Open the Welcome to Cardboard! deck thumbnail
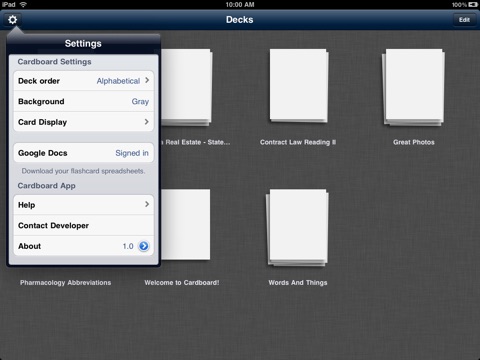Viewport: 480px width, 360px height. [x=186, y=224]
